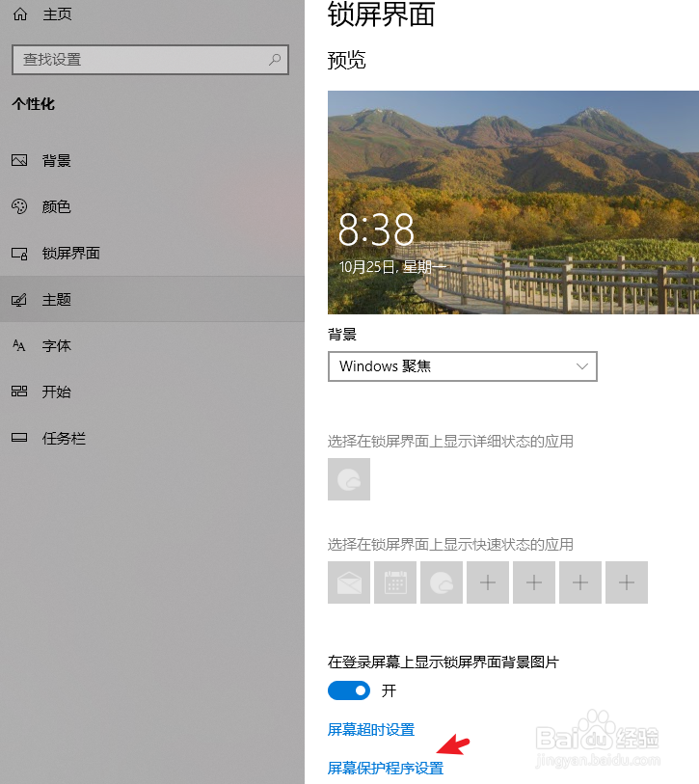
Task: Click the lock screen preview image
Action: [x=513, y=202]
